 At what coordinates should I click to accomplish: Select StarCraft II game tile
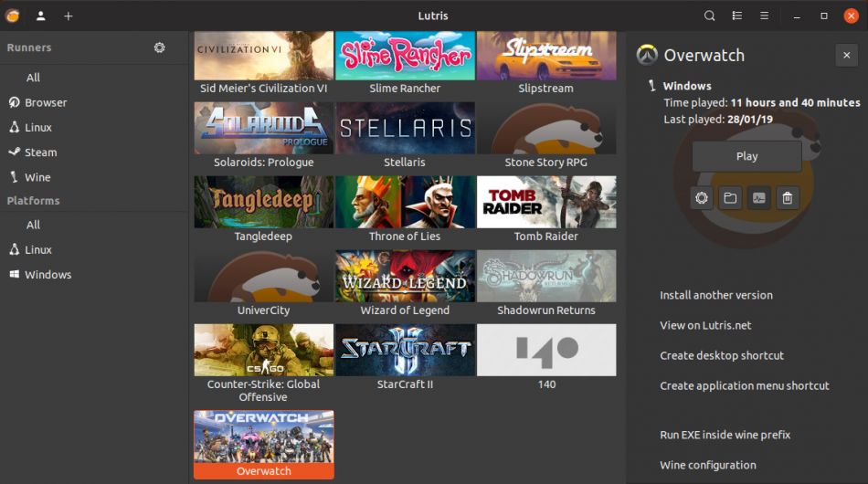[405, 358]
